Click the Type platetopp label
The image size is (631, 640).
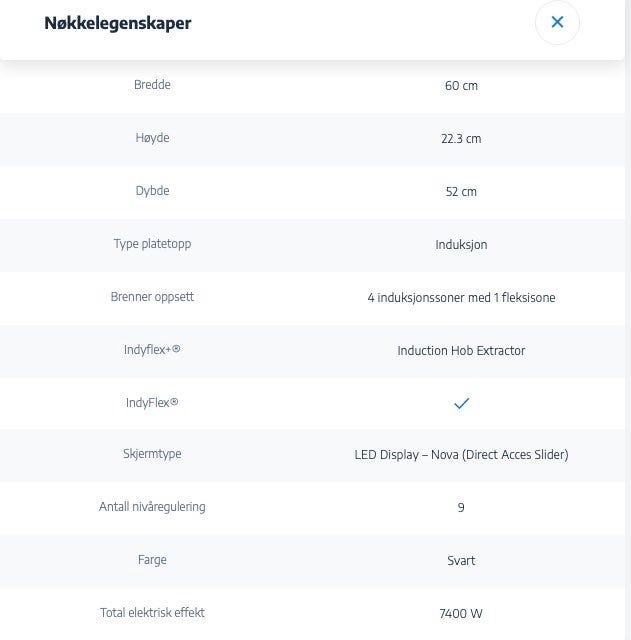[x=152, y=244]
